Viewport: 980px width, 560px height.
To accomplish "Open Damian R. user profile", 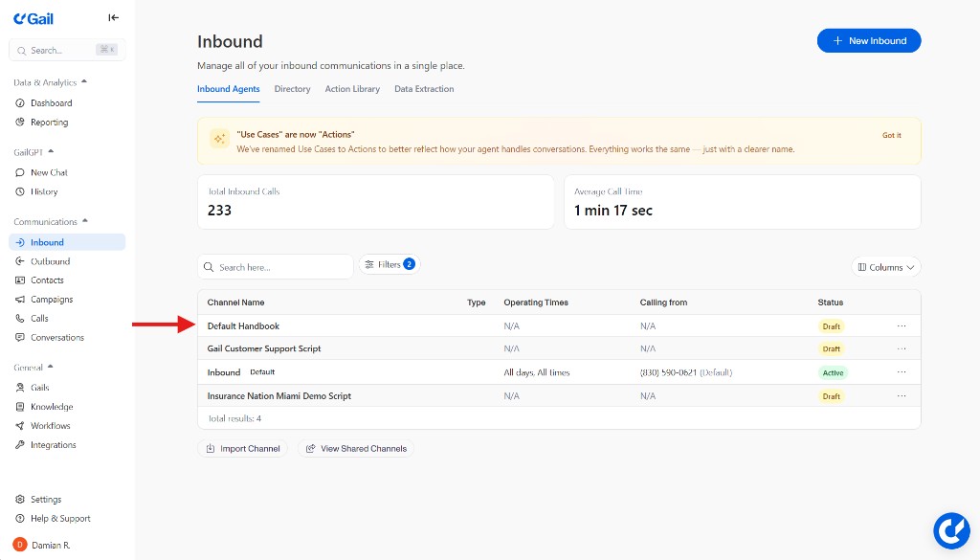I will tap(47, 544).
